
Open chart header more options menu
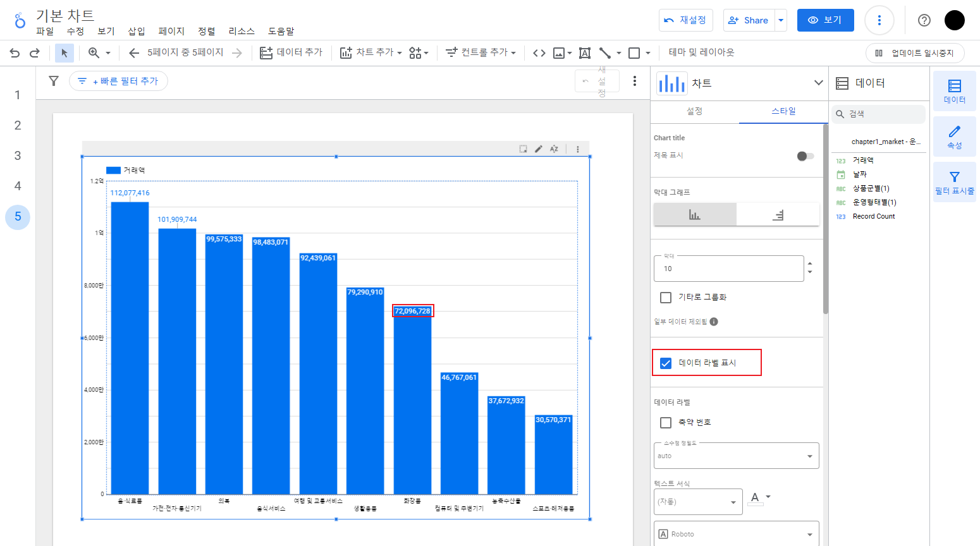578,149
